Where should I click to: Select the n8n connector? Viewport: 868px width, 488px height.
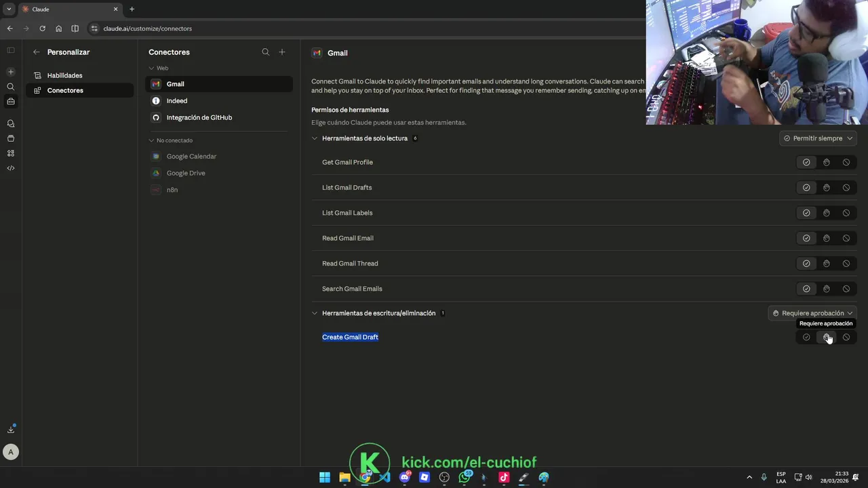(x=219, y=190)
